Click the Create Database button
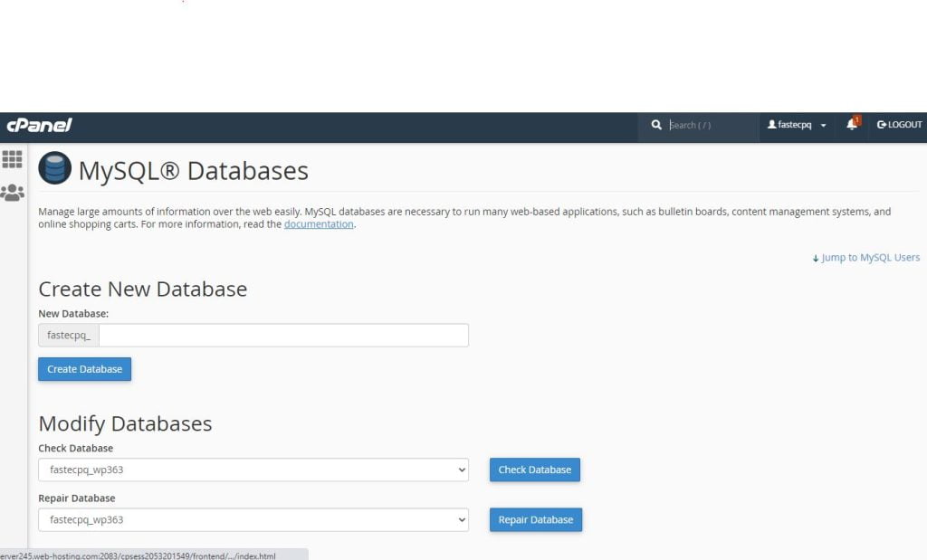The height and width of the screenshot is (560, 927). pyautogui.click(x=84, y=369)
